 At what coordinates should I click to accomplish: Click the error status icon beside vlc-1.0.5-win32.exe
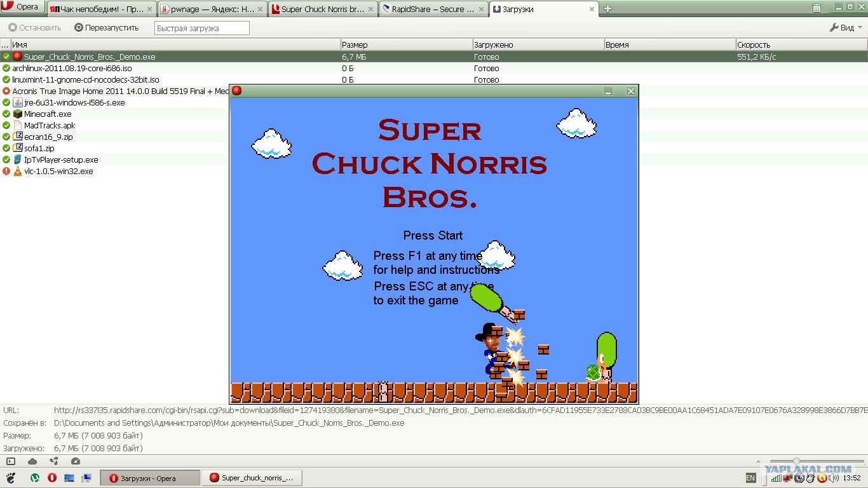click(x=6, y=171)
